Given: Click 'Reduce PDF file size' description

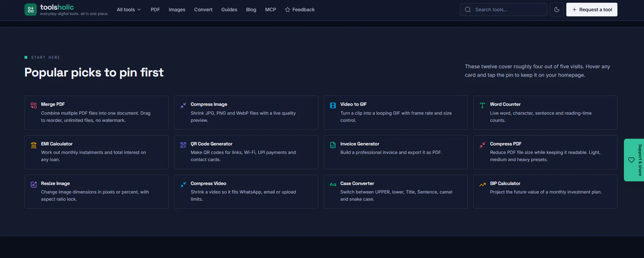Looking at the screenshot, I should pyautogui.click(x=545, y=156).
